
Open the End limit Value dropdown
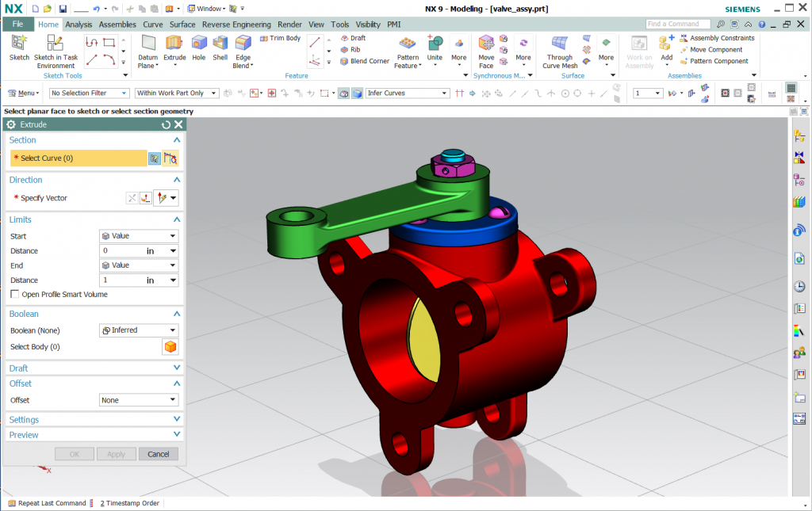tap(139, 265)
